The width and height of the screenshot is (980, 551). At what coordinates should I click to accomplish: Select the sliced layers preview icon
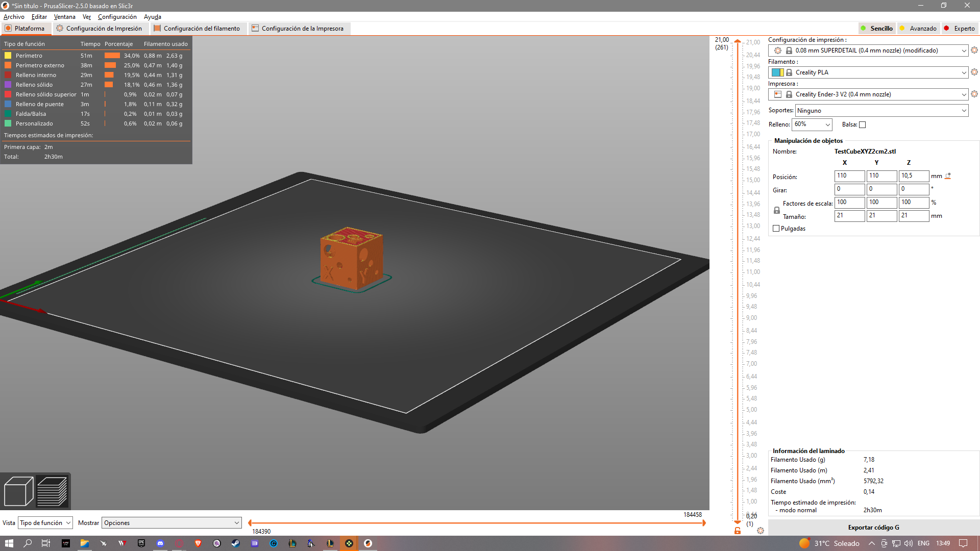52,491
